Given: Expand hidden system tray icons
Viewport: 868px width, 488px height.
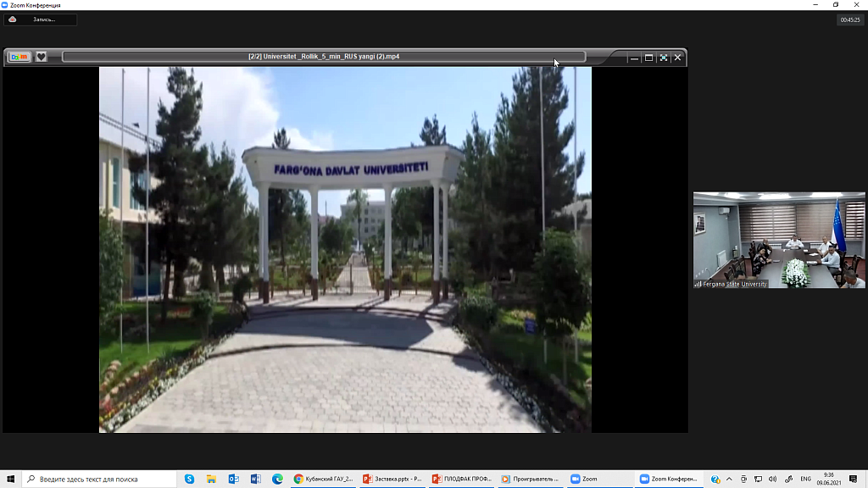Looking at the screenshot, I should (x=729, y=480).
